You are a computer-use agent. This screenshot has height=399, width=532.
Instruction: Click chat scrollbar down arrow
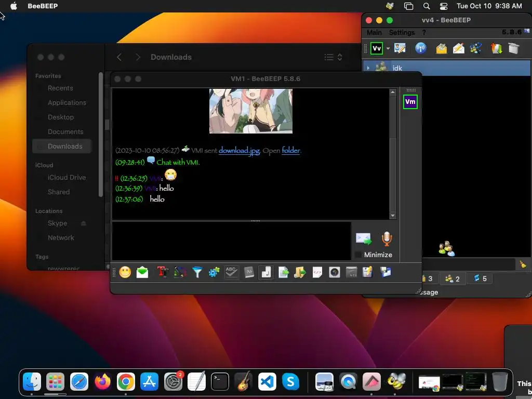coord(393,216)
